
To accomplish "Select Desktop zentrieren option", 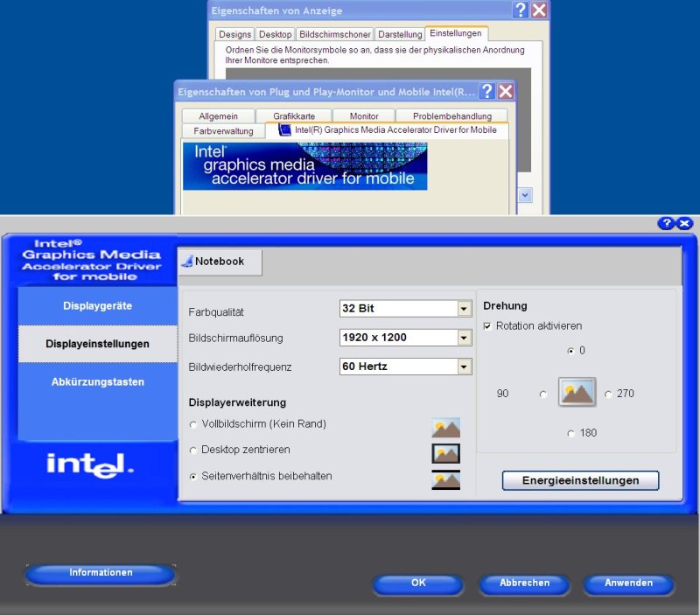I will click(192, 451).
